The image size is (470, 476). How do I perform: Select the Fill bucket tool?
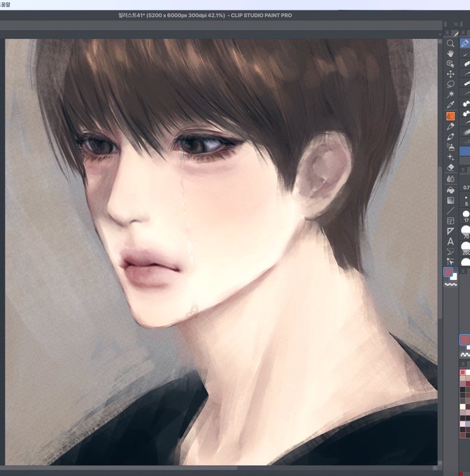tap(450, 190)
